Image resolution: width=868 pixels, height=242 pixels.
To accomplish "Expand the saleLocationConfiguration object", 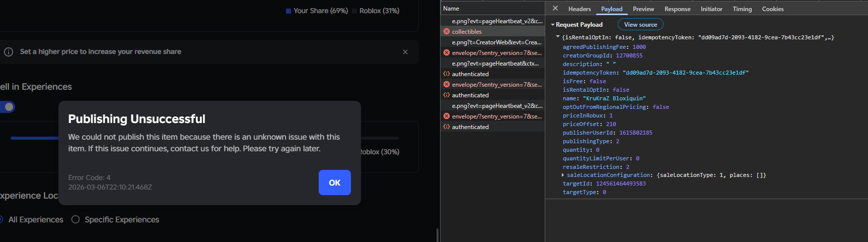I will [563, 175].
